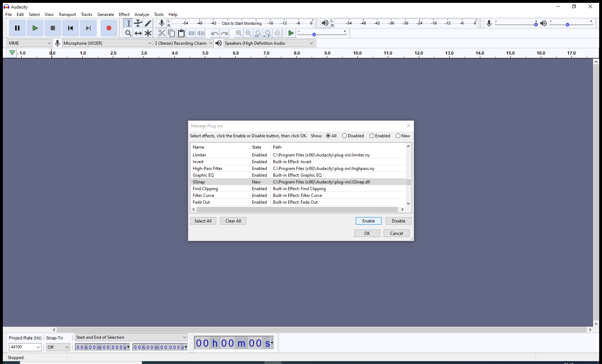
Task: Click the playback meter speaker icon
Action: [325, 23]
